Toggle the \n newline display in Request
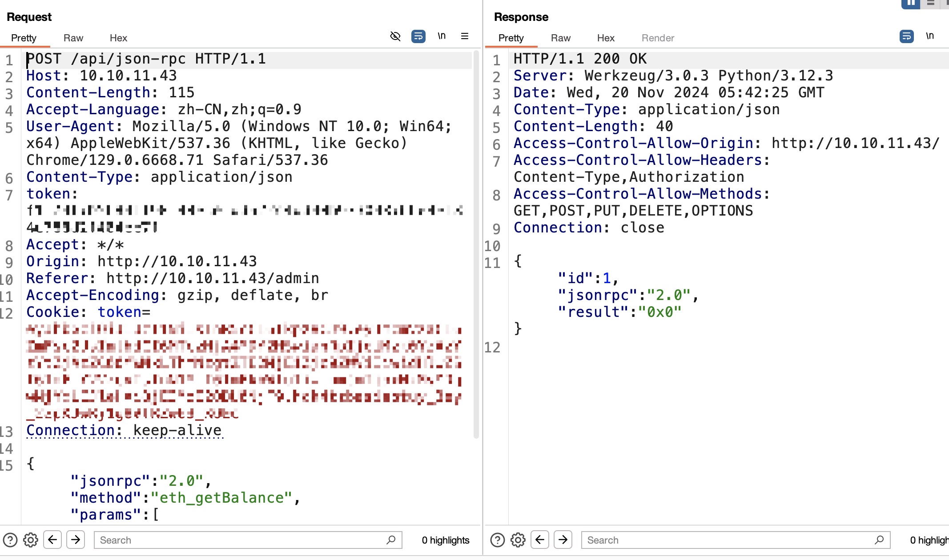Screen dimensions: 949x560 [441, 36]
